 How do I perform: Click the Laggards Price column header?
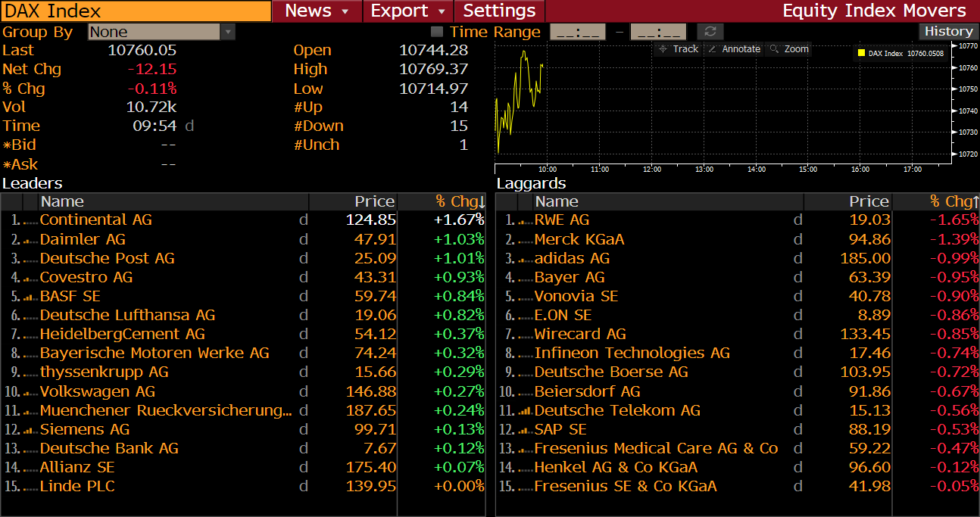tap(848, 201)
